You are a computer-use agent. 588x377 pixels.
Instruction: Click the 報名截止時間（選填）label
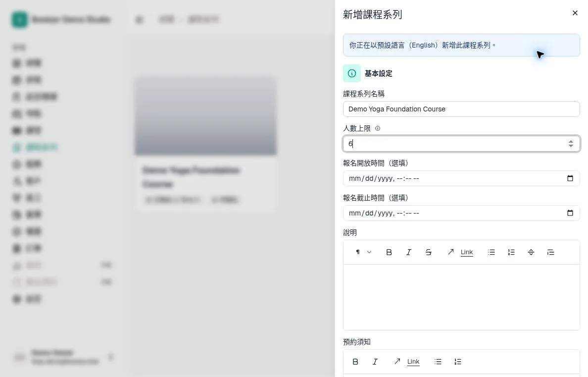click(x=377, y=198)
